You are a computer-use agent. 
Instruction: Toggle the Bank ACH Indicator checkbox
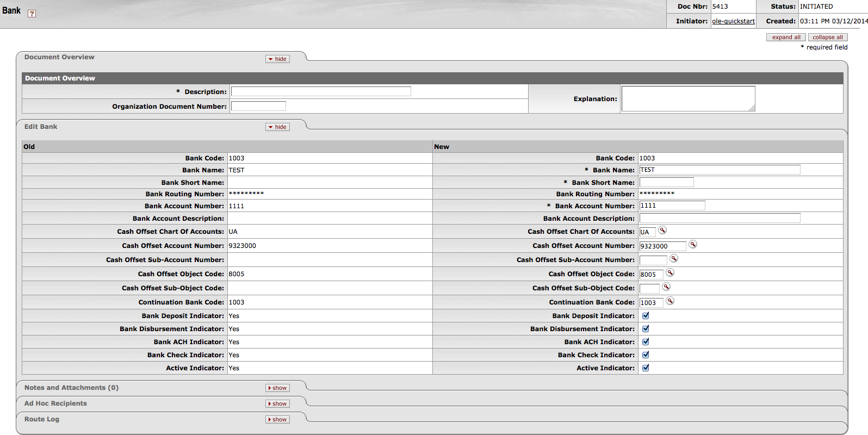(646, 342)
